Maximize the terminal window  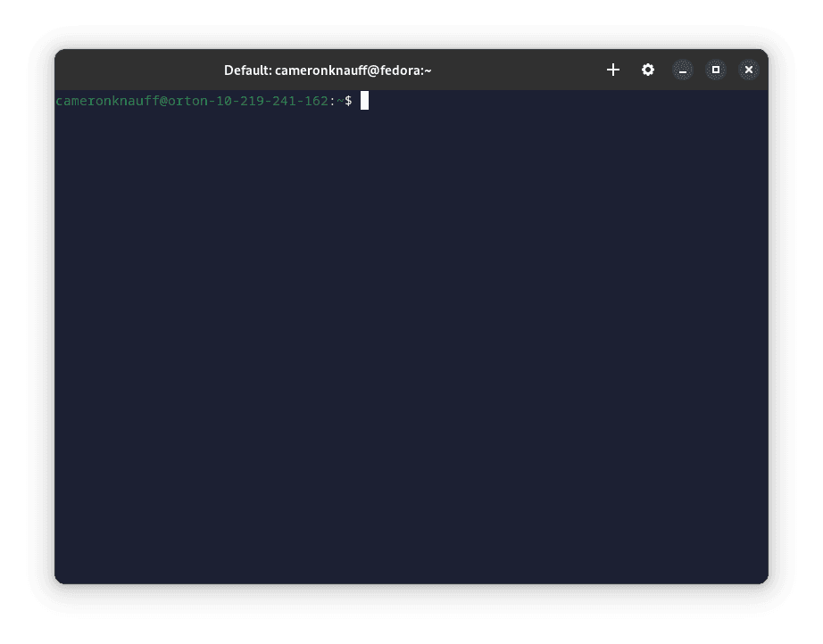point(716,70)
